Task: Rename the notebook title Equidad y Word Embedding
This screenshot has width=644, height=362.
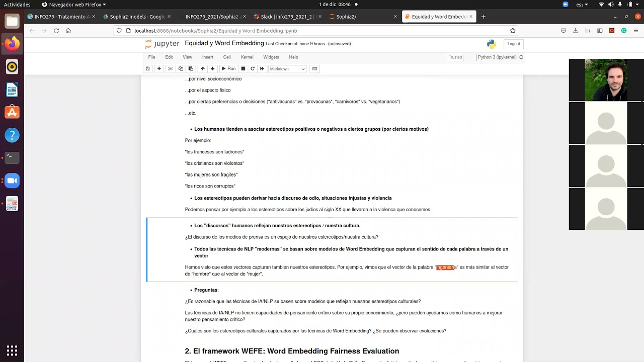Action: click(224, 43)
